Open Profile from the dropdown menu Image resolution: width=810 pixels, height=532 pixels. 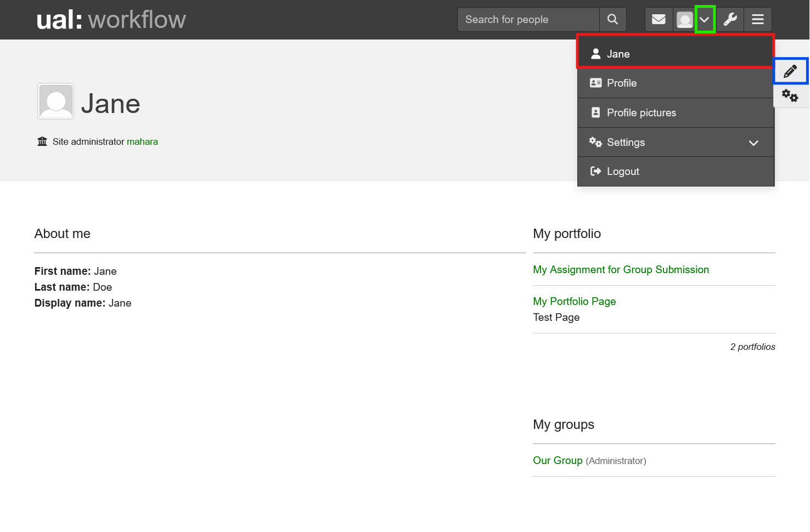tap(621, 83)
